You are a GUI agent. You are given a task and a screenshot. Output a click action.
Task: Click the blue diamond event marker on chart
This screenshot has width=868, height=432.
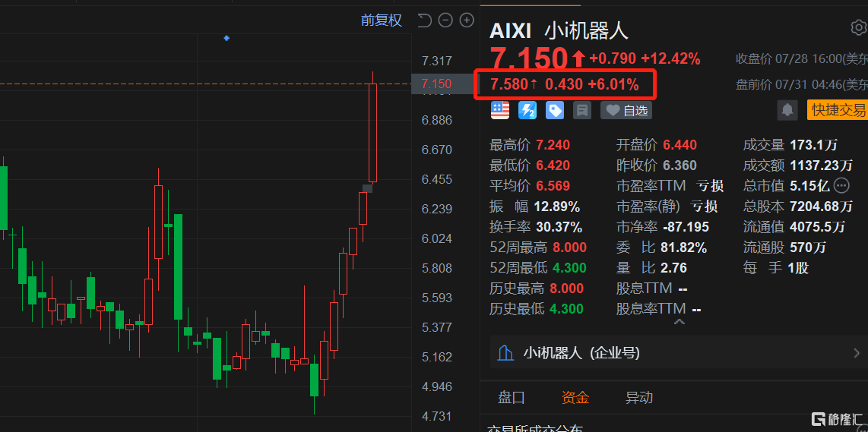point(227,38)
